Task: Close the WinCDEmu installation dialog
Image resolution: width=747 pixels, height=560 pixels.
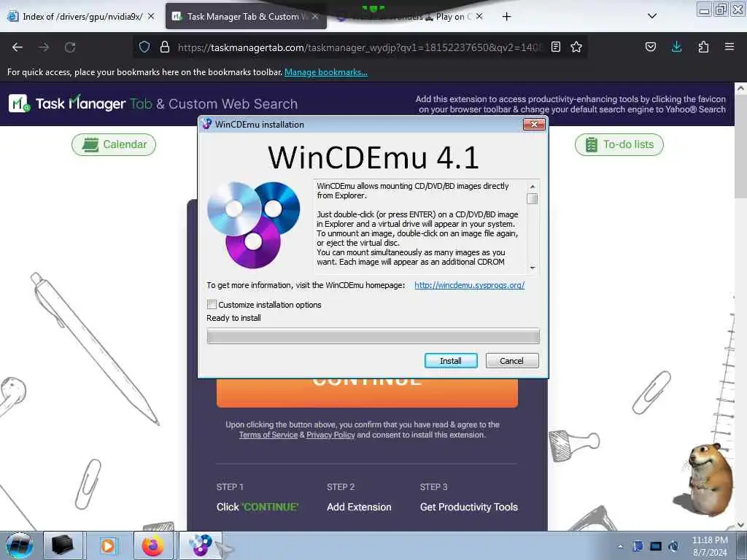Action: [x=534, y=124]
